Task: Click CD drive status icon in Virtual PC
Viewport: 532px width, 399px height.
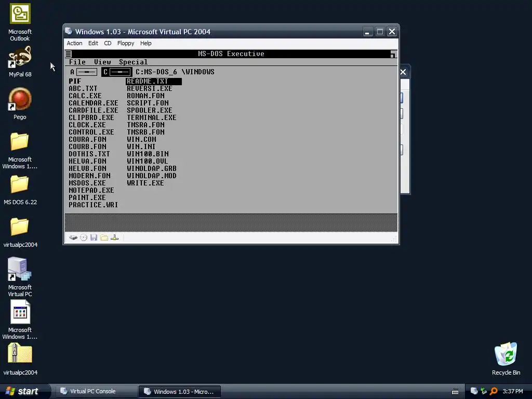Action: click(84, 237)
